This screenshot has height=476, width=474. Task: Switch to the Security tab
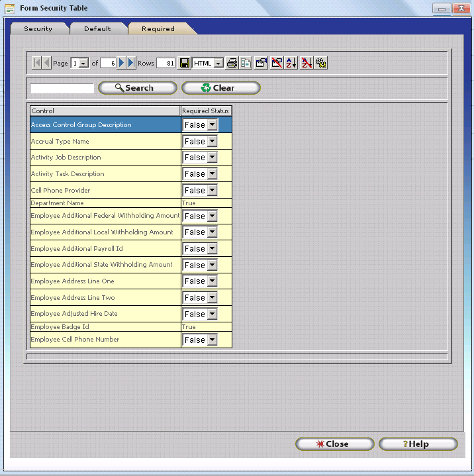[x=38, y=28]
